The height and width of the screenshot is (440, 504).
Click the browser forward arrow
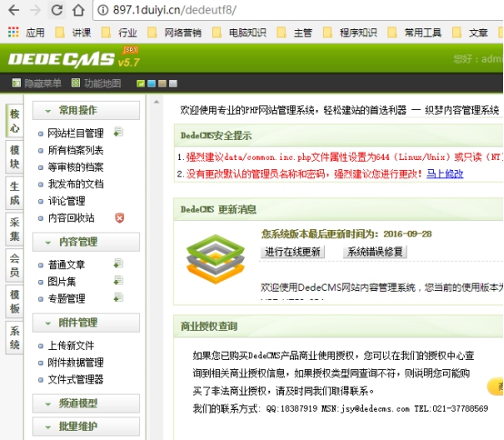tap(35, 10)
